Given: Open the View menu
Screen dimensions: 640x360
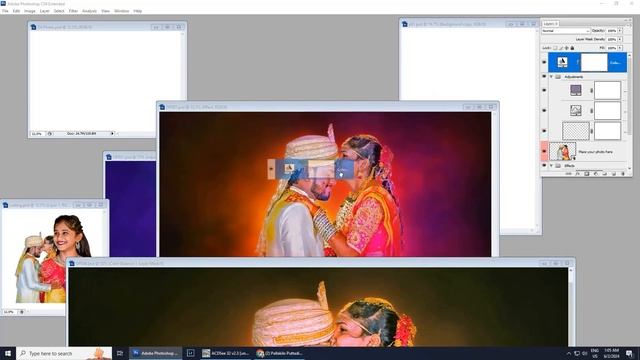Looking at the screenshot, I should coord(105,11).
